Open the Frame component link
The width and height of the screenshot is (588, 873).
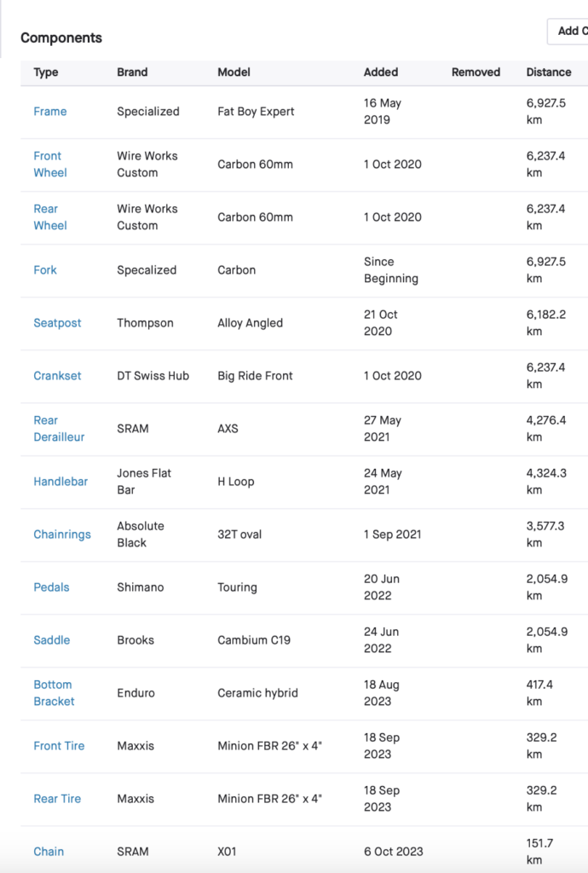[x=50, y=112]
